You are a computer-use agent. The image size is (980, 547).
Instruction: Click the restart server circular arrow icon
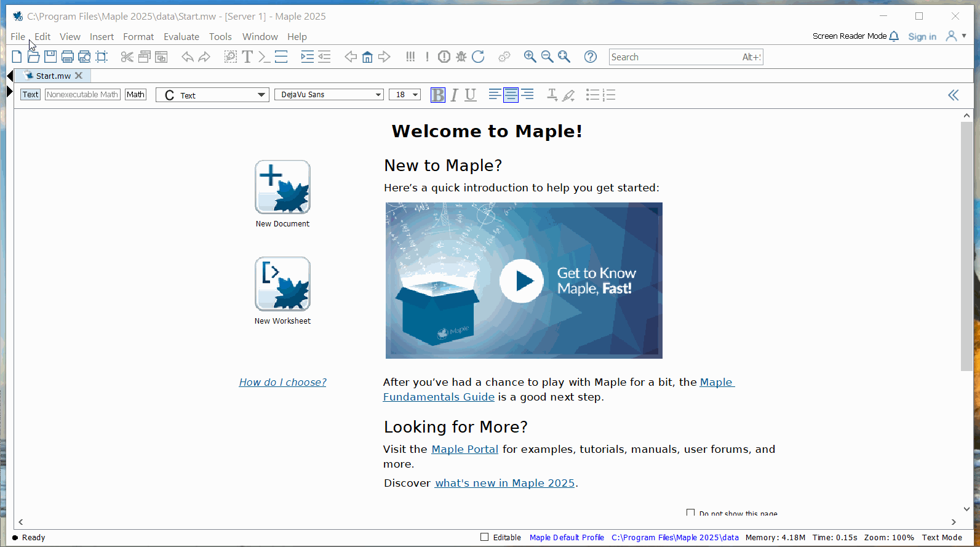478,57
